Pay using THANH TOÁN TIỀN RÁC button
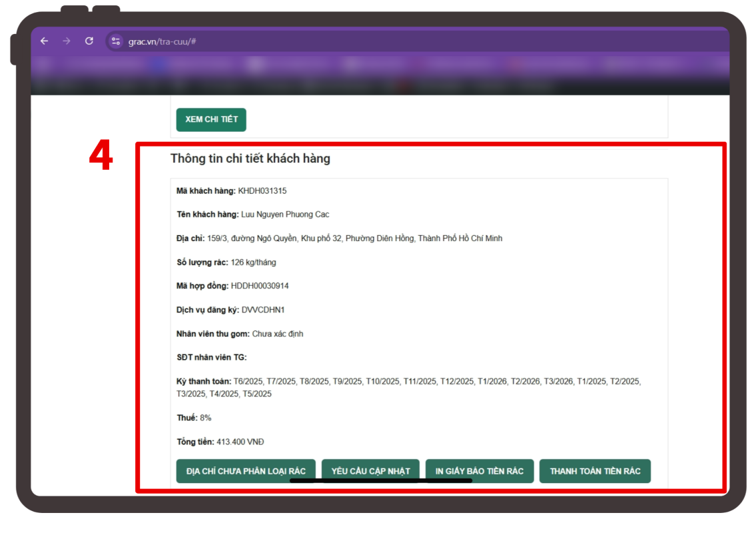This screenshot has height=533, width=756. coord(595,471)
